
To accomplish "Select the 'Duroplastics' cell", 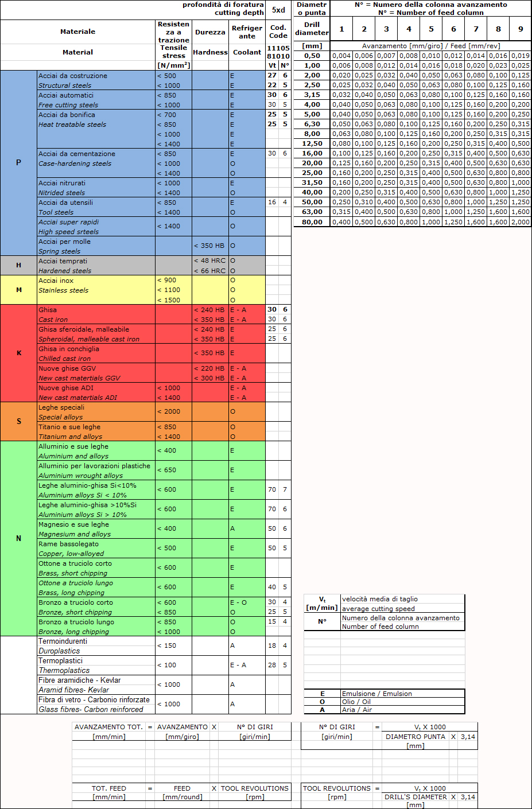I will pos(96,651).
